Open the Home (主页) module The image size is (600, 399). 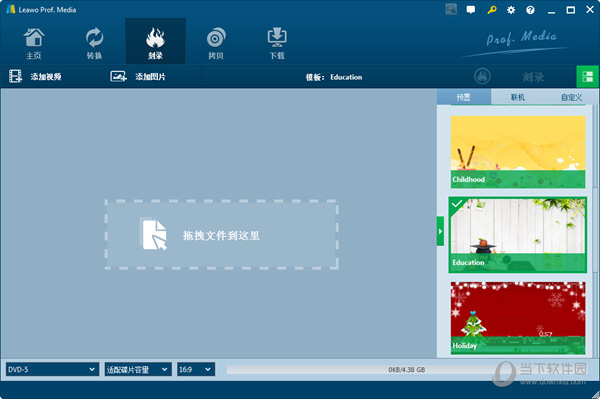click(34, 42)
